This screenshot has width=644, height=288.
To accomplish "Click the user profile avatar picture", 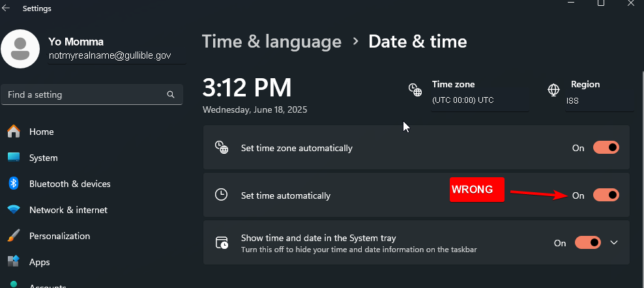I will [x=21, y=49].
